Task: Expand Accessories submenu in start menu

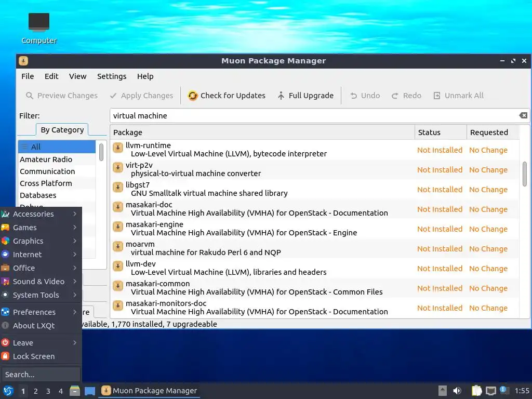Action: 41,214
